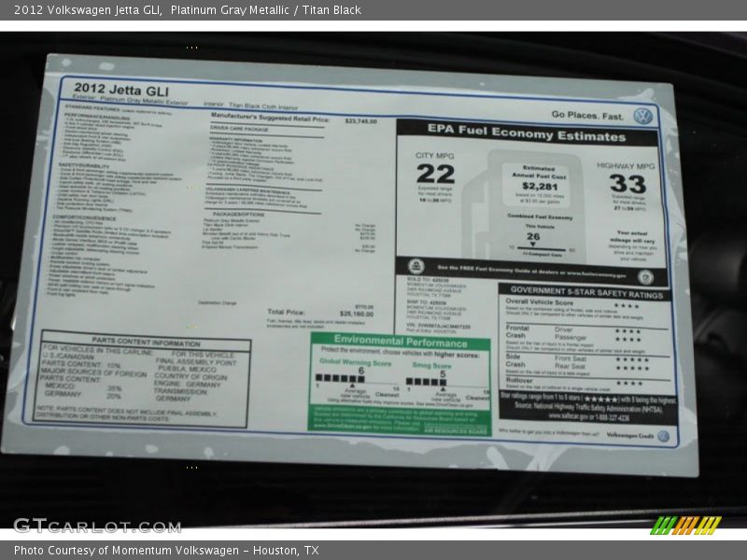
Task: Click the green-yellow striped logo in the corner
Action: [686, 525]
